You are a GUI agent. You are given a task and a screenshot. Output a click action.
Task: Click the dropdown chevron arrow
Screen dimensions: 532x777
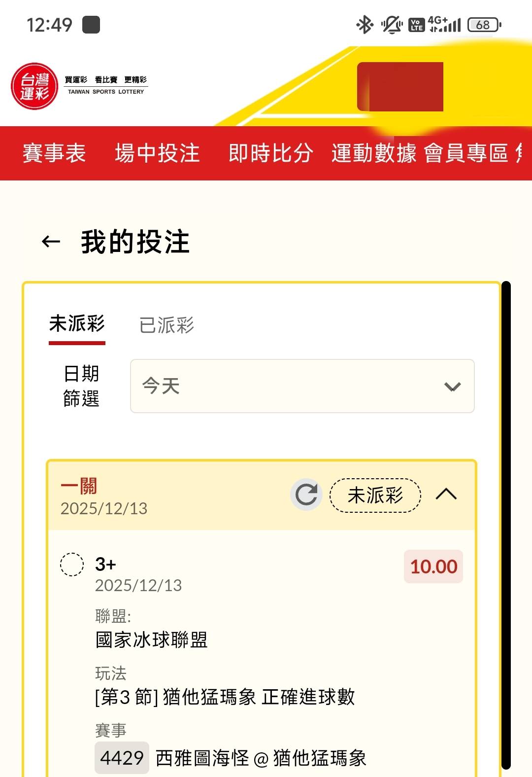pyautogui.click(x=452, y=387)
